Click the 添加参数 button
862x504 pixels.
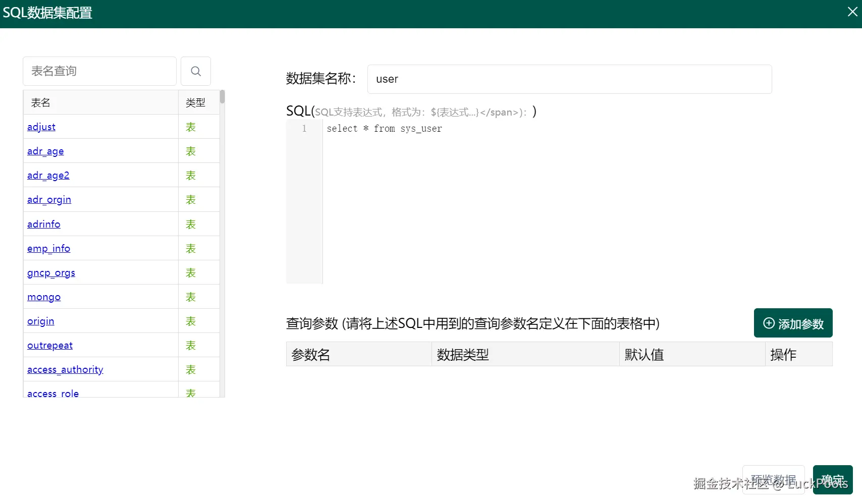click(x=793, y=323)
